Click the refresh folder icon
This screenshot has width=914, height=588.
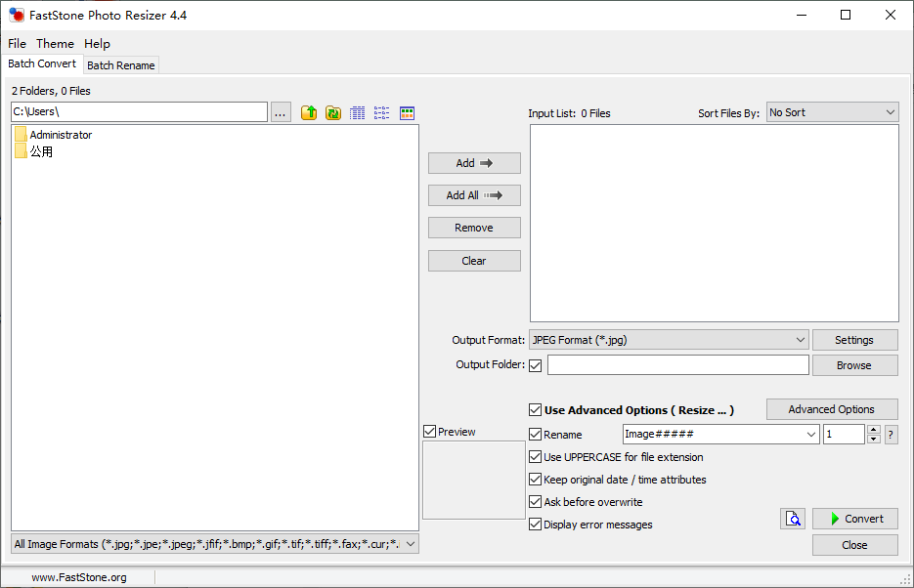(333, 112)
